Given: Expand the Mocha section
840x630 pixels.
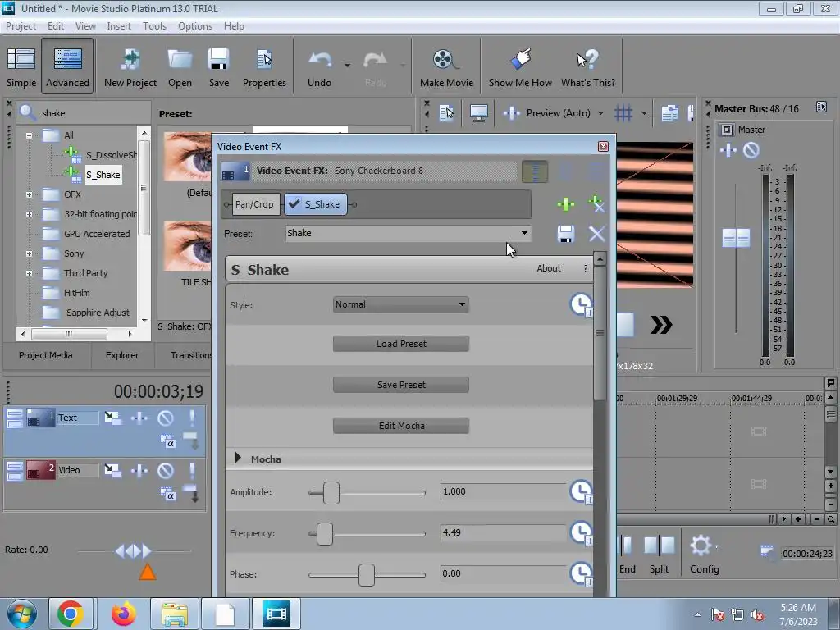Looking at the screenshot, I should [237, 458].
